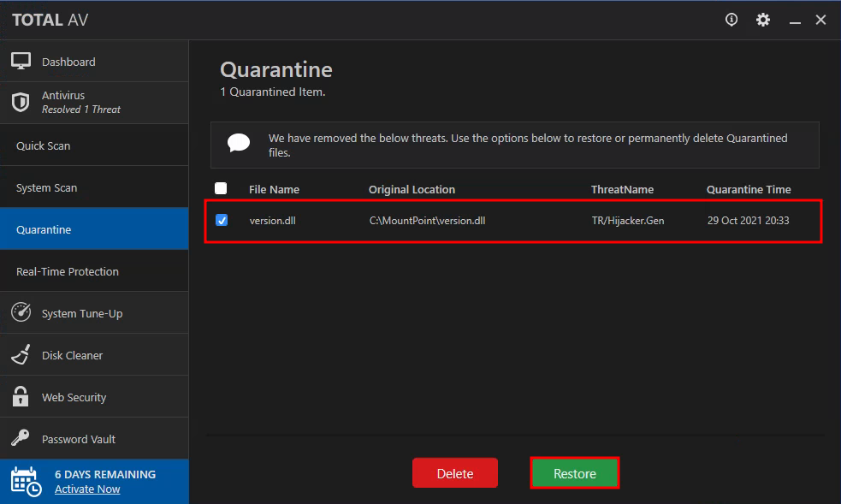Click the C:\MountPoint\version.dll location cell

coord(428,221)
